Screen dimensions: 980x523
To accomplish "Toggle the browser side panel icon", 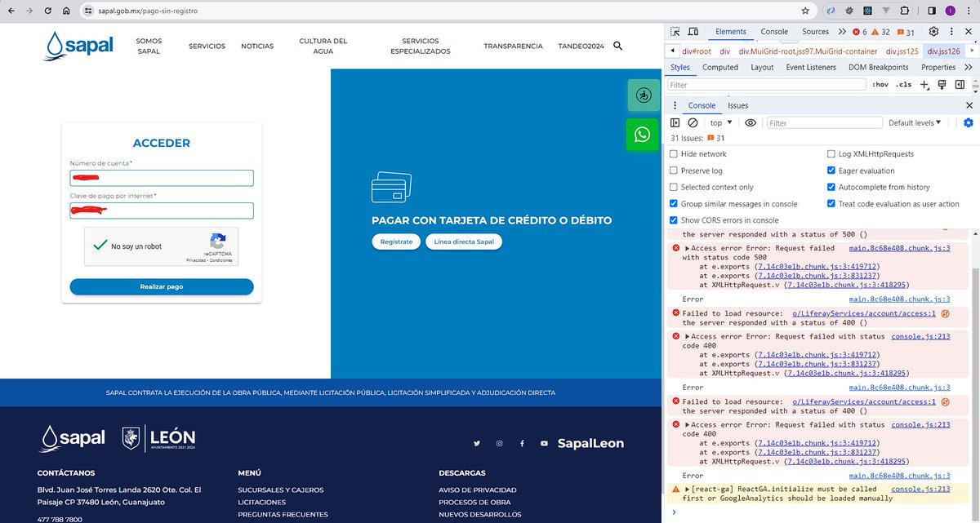I will click(x=932, y=11).
